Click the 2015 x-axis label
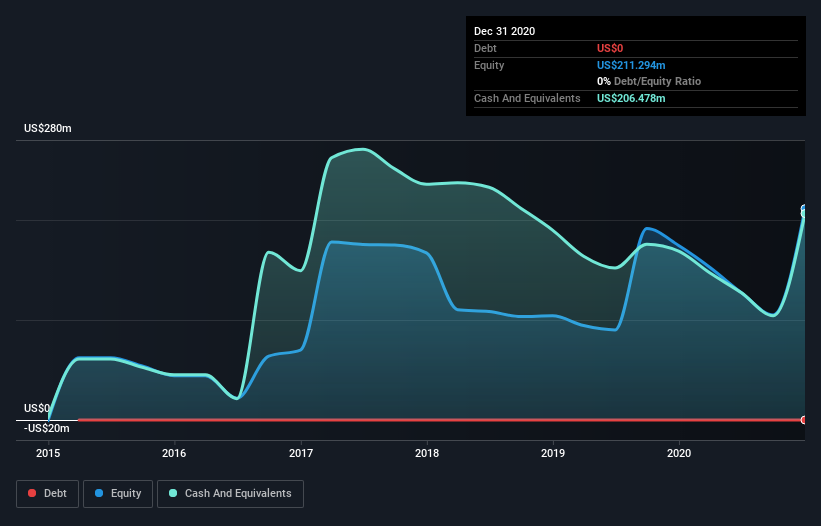Screen dimensions: 821x526 pyautogui.click(x=48, y=453)
